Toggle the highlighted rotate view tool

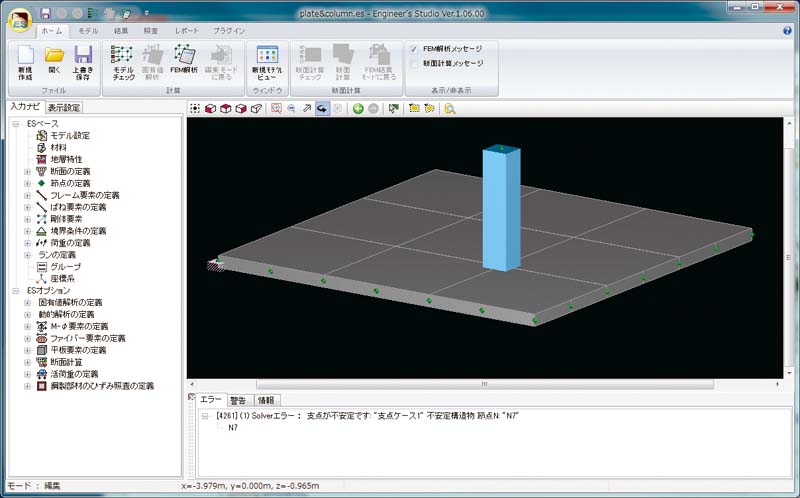click(322, 108)
